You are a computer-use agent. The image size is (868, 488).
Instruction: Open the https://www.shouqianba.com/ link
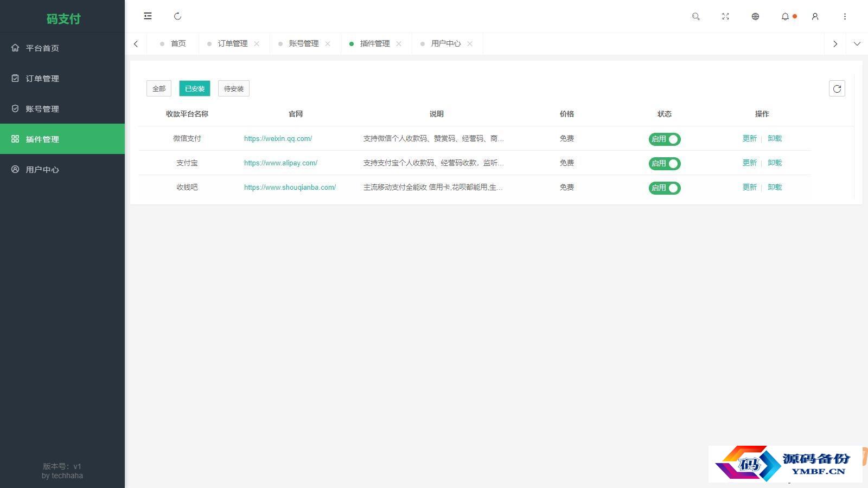coord(290,187)
